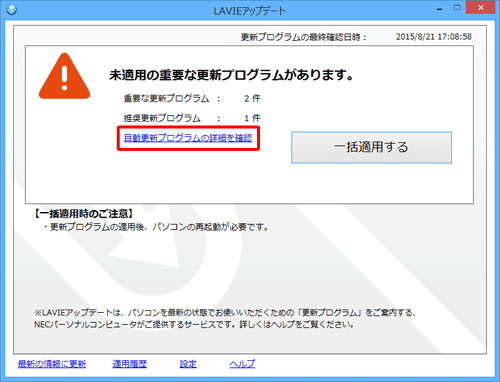Screen dimensions: 500x382
Task: Click the 一括適用する button
Action: [371, 147]
